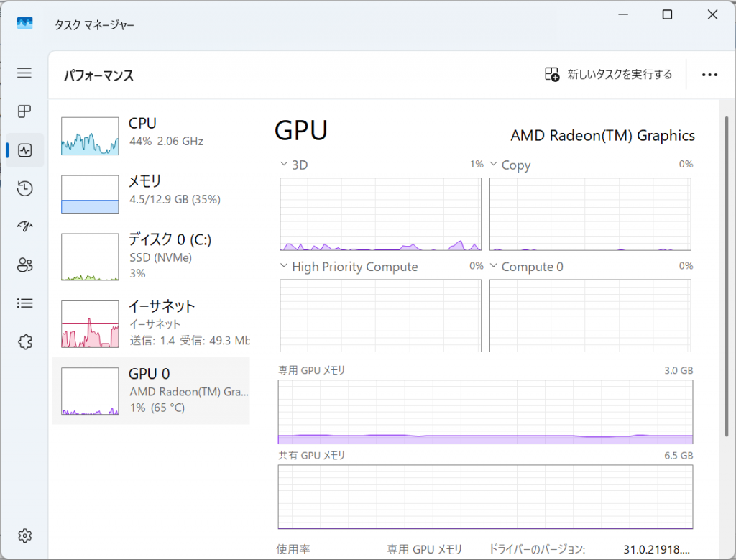Open the App history icon
Viewport: 736px width, 560px height.
[x=24, y=188]
